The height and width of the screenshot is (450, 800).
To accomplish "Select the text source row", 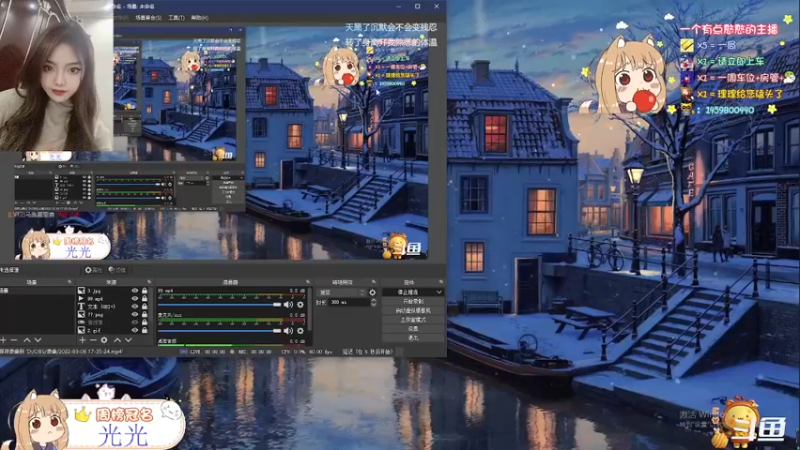I will click(x=115, y=306).
